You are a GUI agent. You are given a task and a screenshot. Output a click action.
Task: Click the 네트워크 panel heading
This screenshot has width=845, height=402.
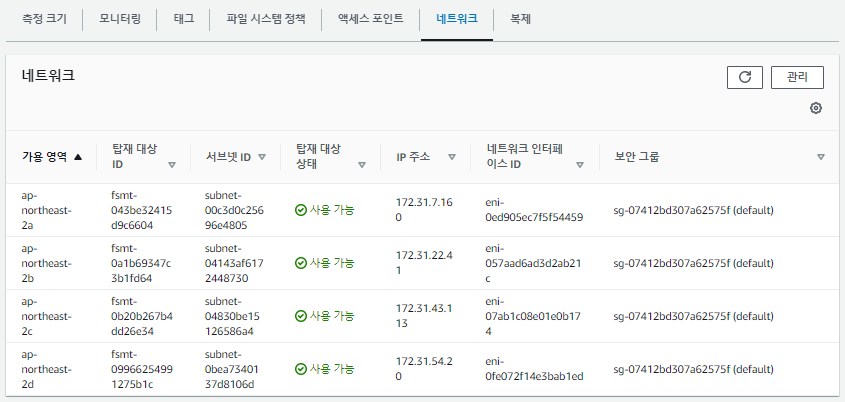pyautogui.click(x=48, y=75)
